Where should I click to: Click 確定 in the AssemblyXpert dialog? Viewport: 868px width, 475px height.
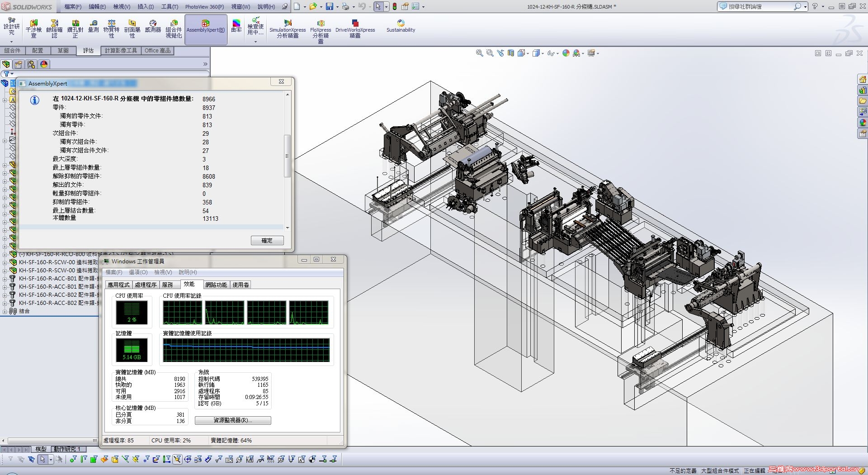click(x=267, y=241)
